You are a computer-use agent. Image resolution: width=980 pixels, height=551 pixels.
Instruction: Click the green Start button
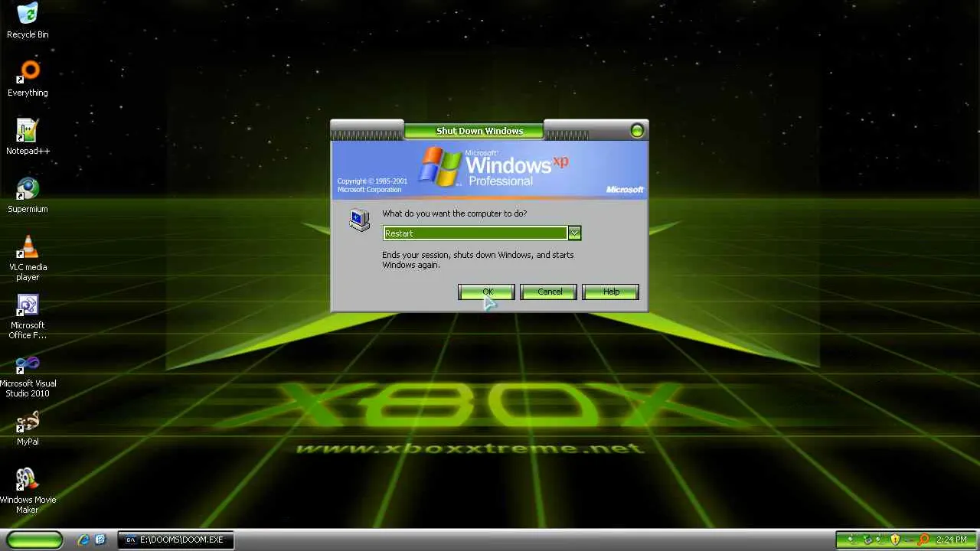pos(34,540)
